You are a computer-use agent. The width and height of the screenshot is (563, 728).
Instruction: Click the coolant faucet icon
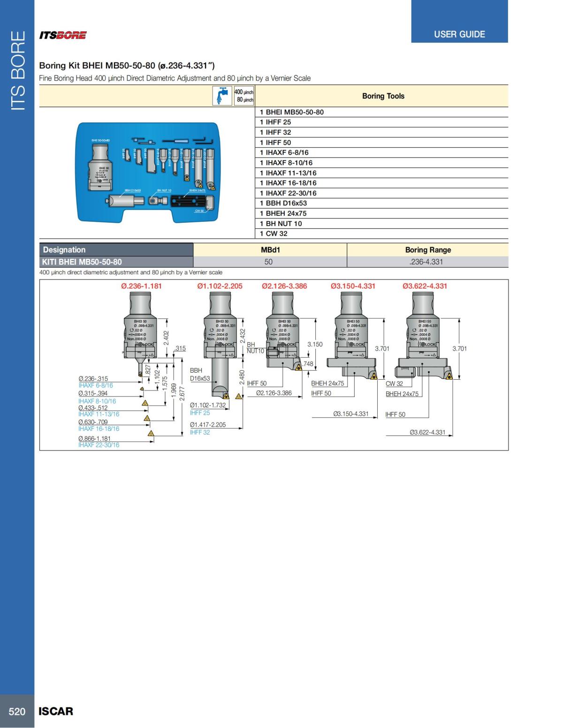[x=223, y=96]
